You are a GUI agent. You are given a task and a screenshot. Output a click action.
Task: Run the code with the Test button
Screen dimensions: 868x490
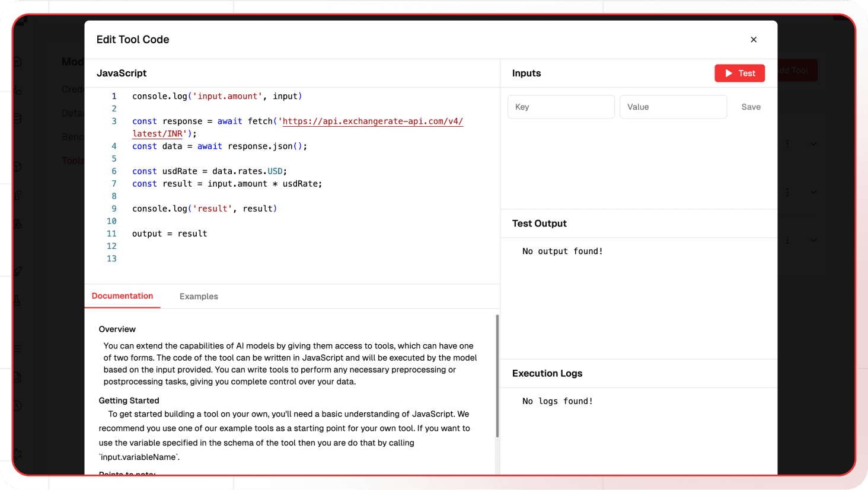tap(739, 73)
